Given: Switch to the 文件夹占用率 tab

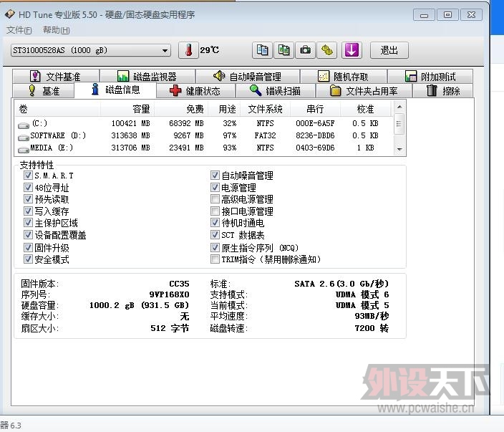Looking at the screenshot, I should pyautogui.click(x=364, y=91).
